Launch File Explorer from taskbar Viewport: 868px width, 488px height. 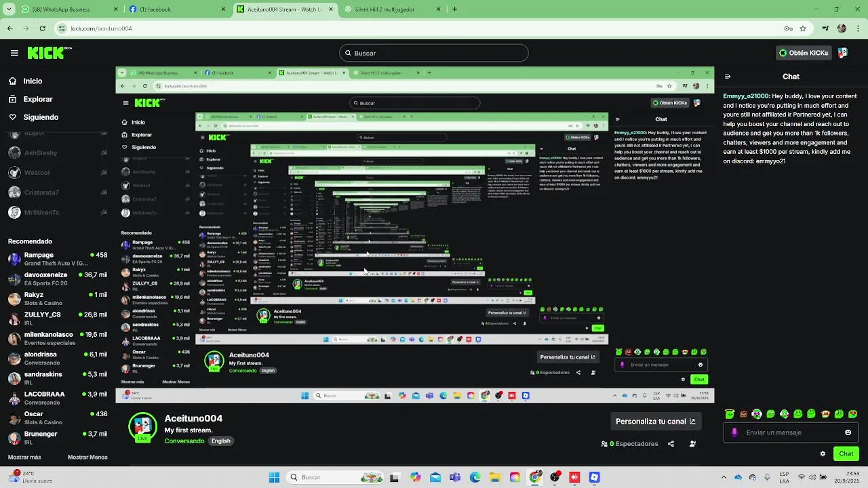click(x=494, y=477)
